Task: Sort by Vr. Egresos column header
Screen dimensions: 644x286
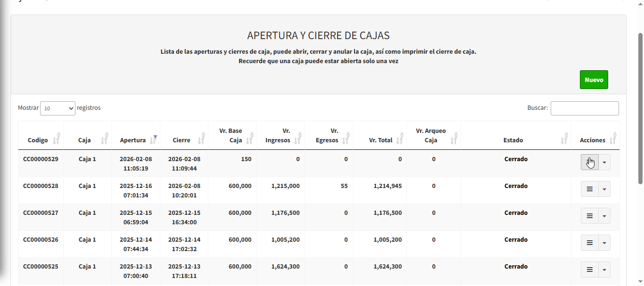Action: (x=330, y=136)
